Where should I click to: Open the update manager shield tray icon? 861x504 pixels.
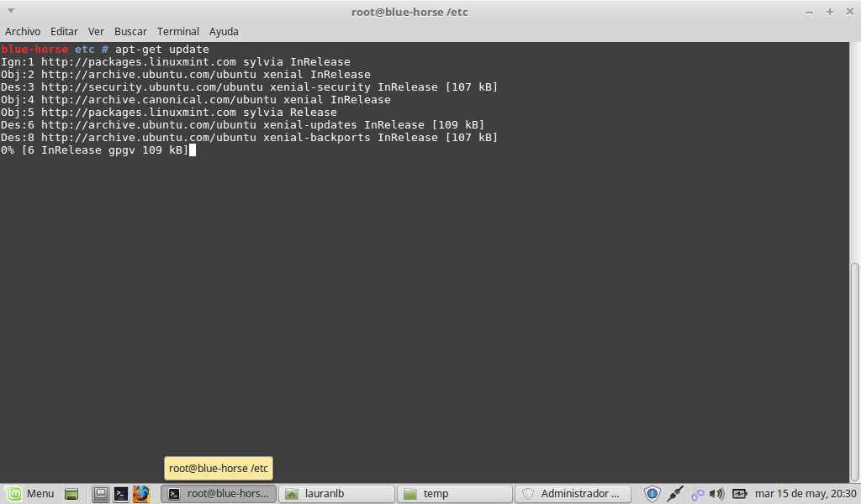(x=652, y=494)
